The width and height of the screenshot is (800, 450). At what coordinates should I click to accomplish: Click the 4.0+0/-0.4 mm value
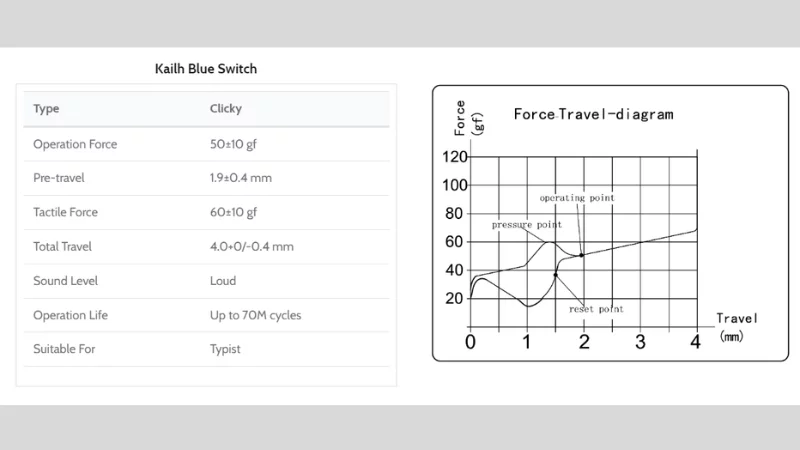[x=252, y=246]
